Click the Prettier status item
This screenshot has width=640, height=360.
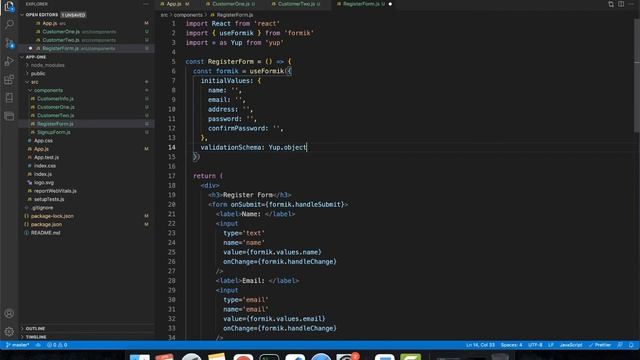(x=600, y=345)
